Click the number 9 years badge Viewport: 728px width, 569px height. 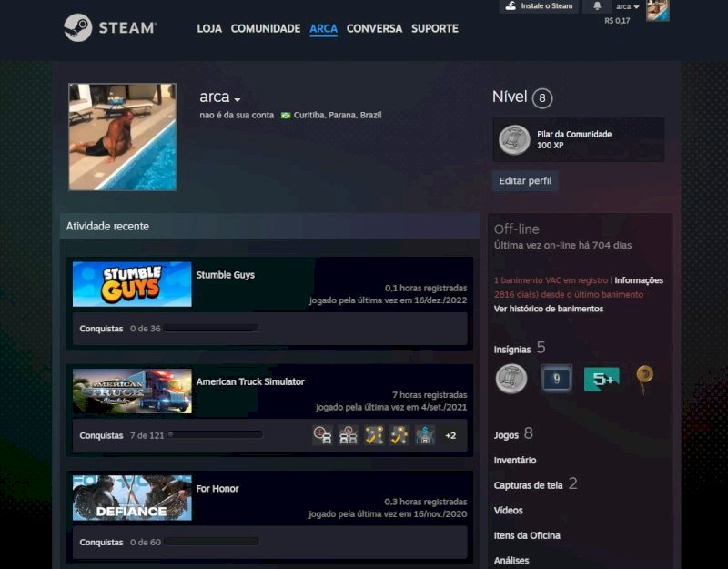tap(556, 379)
